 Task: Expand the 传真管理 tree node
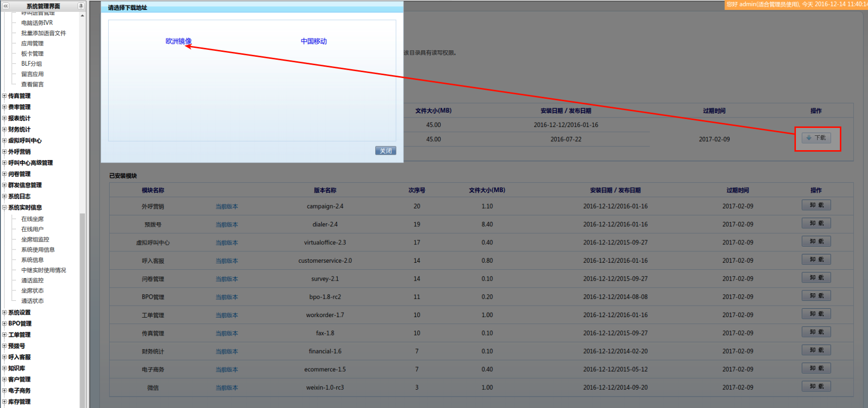4,96
